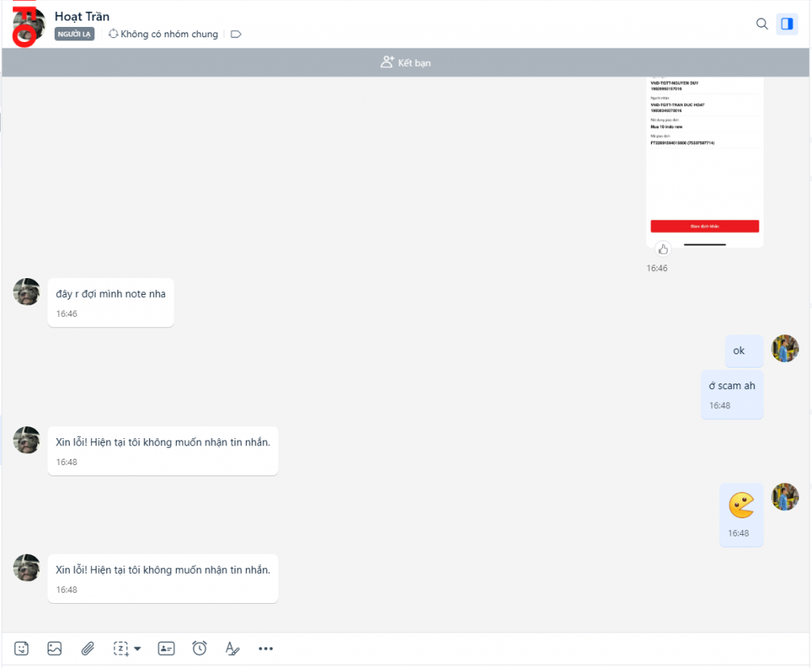Open text formatting tool

232,648
